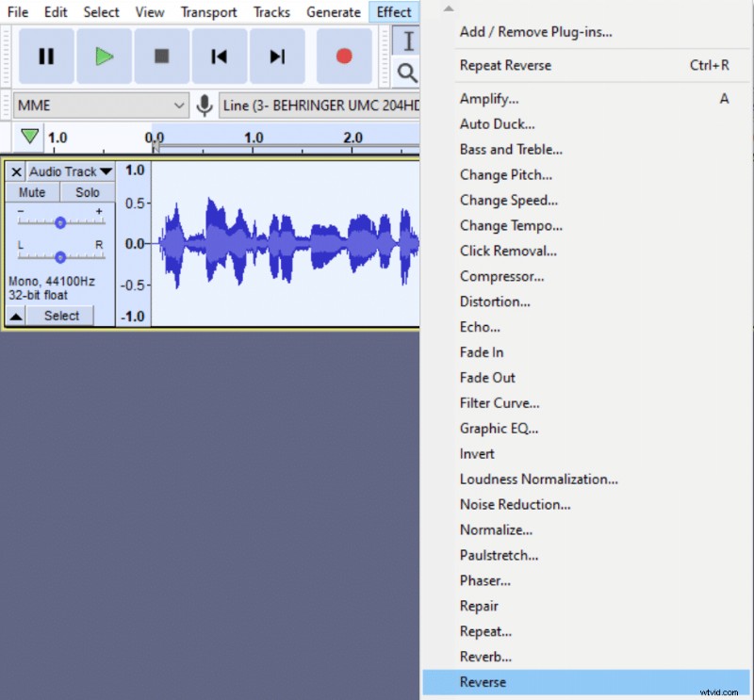Viewport: 754px width, 700px height.
Task: Adjust the track gain slider
Action: coord(59,222)
